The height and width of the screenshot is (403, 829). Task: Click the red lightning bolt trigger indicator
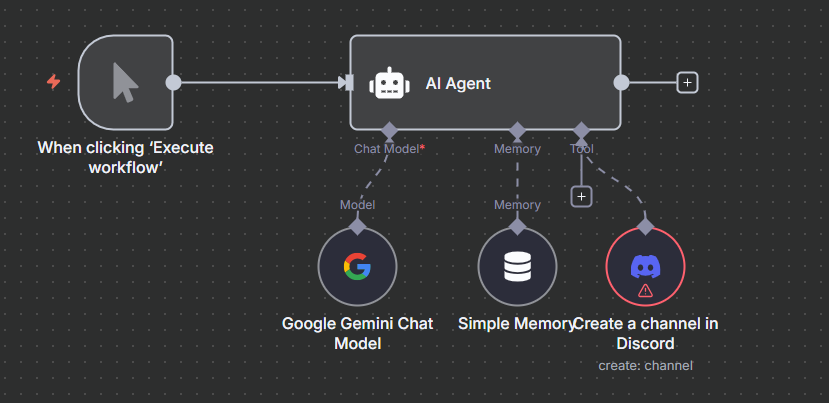(53, 82)
